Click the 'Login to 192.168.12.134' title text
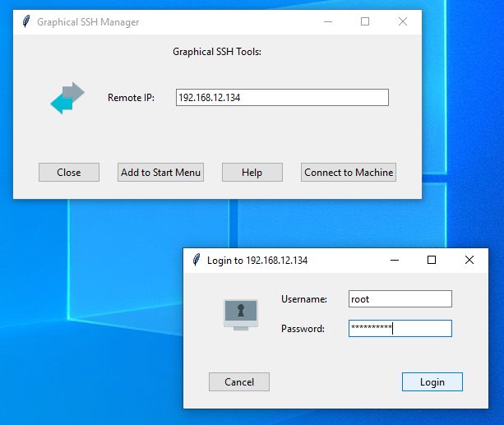The height and width of the screenshot is (425, 504). tap(257, 260)
